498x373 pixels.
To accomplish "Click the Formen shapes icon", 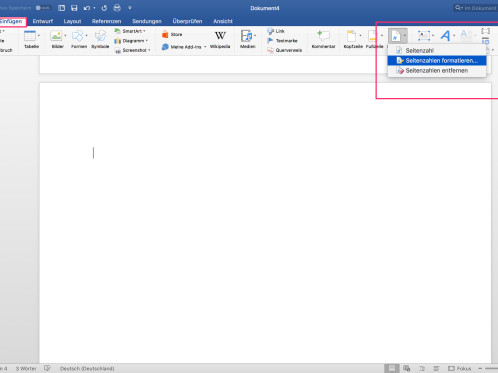I will (77, 36).
